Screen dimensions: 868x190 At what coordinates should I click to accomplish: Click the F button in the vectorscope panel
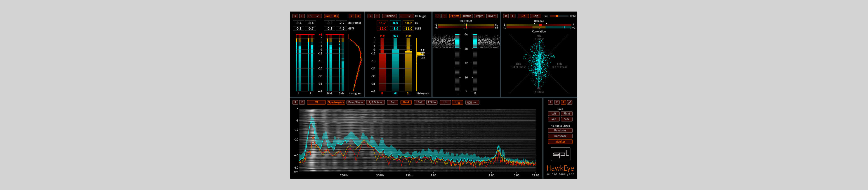point(512,16)
